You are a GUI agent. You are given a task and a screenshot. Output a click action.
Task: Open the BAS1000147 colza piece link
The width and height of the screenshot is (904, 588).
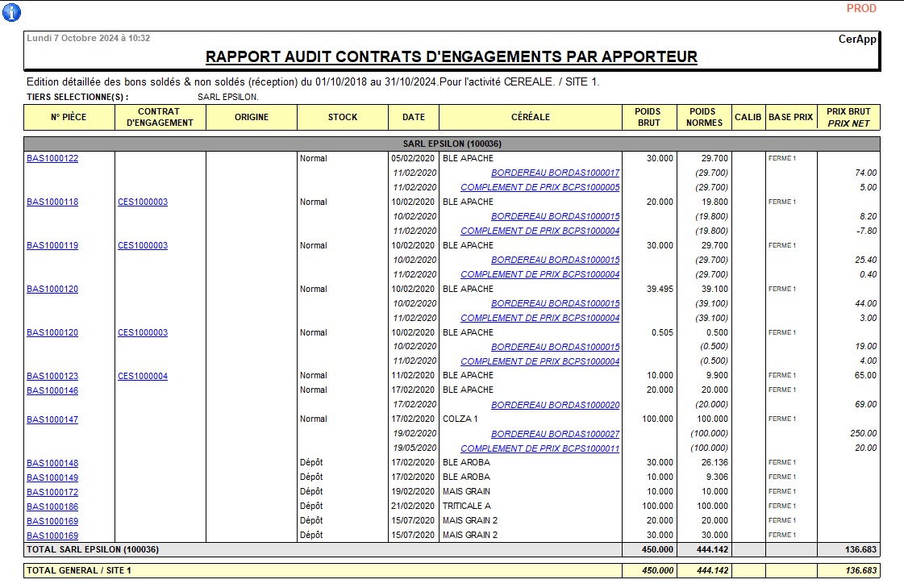click(52, 420)
